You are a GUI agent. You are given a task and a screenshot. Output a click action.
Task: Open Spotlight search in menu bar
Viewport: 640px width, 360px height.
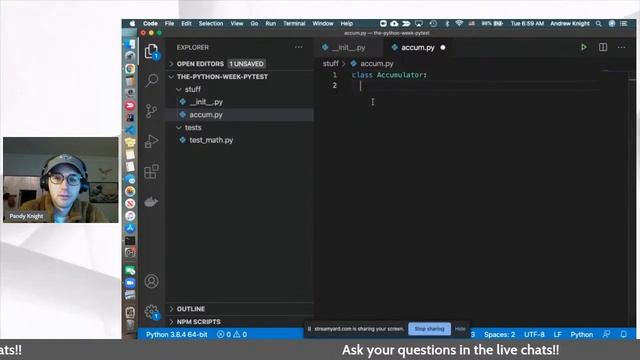599,24
